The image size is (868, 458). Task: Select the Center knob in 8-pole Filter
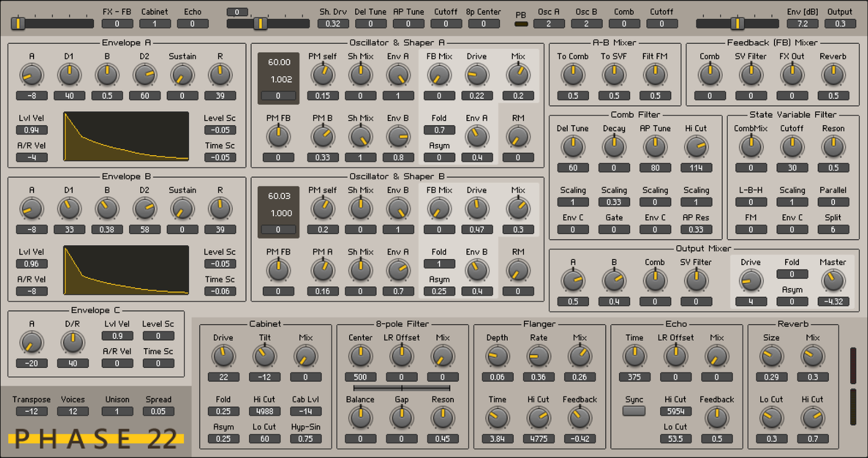pos(360,356)
